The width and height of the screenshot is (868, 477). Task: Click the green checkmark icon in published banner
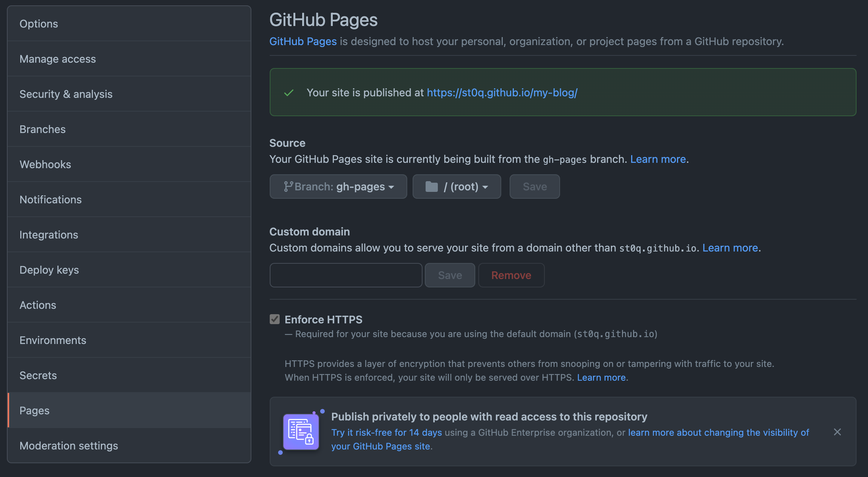289,93
